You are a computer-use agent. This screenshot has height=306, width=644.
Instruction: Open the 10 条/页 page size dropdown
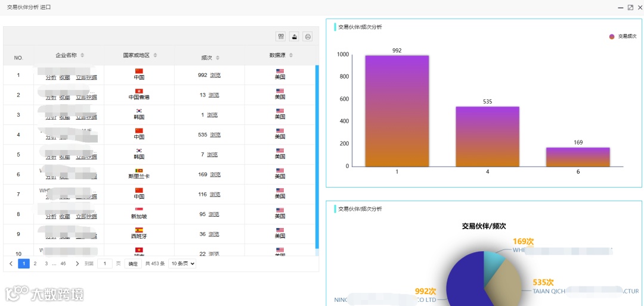click(182, 264)
